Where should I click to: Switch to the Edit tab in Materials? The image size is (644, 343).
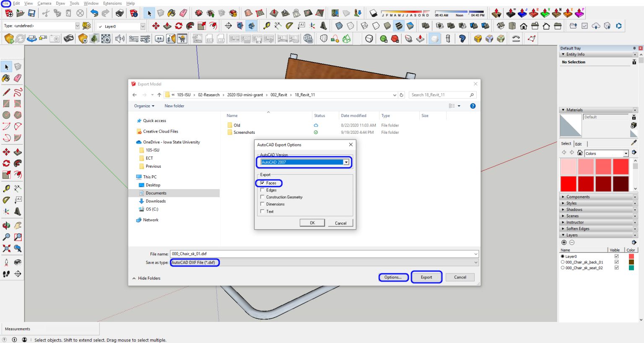[578, 144]
